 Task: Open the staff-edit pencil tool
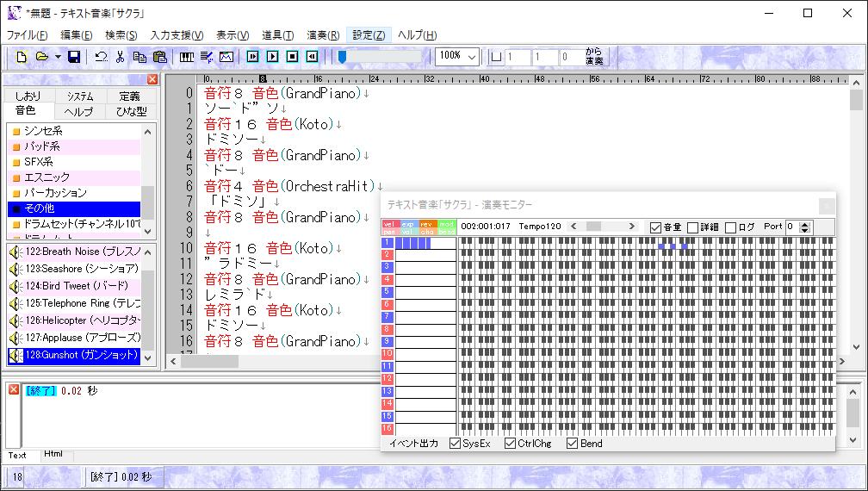pos(207,57)
